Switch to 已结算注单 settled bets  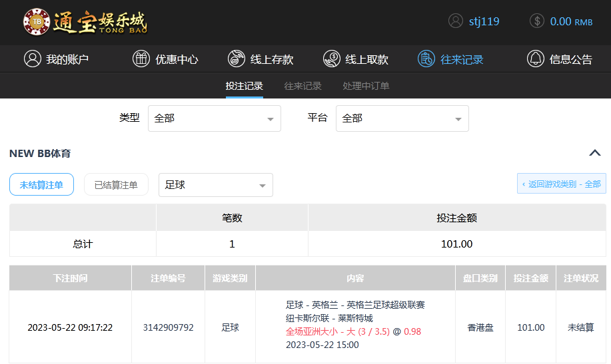pyautogui.click(x=116, y=185)
